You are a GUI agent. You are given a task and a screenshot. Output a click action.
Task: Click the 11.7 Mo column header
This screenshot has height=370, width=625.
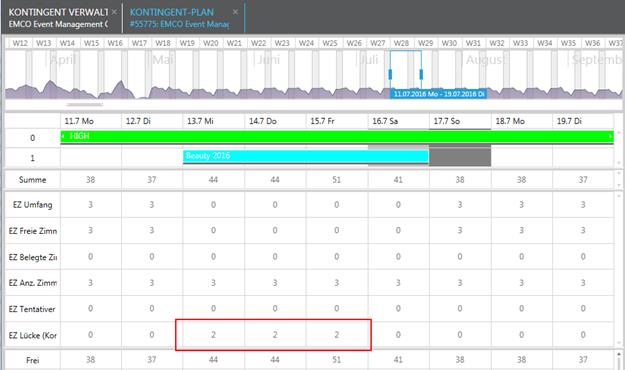pos(91,121)
